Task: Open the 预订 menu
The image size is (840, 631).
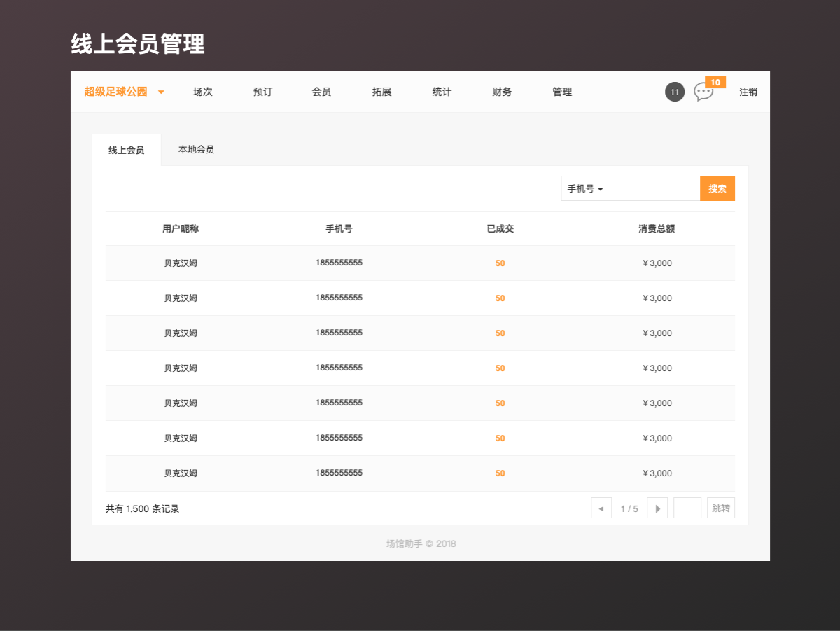Action: (262, 92)
